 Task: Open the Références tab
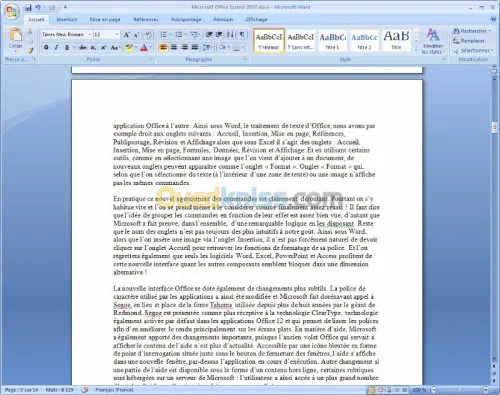tap(146, 19)
